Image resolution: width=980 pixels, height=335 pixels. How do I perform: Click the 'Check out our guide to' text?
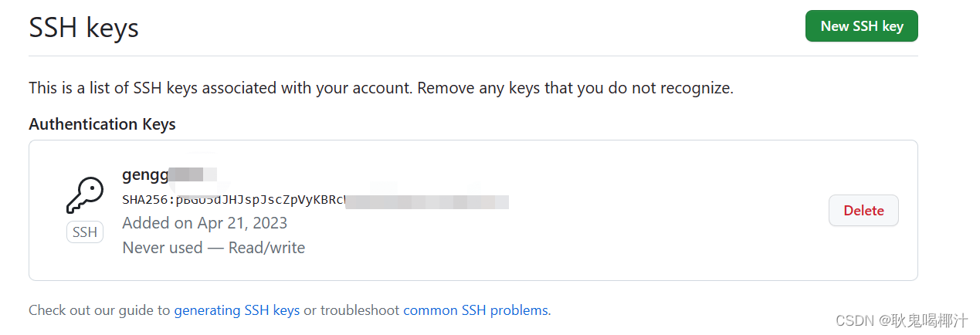(x=100, y=310)
